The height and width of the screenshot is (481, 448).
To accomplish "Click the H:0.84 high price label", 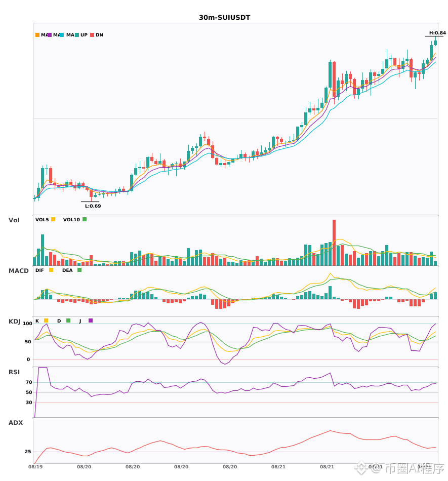I will coord(437,33).
